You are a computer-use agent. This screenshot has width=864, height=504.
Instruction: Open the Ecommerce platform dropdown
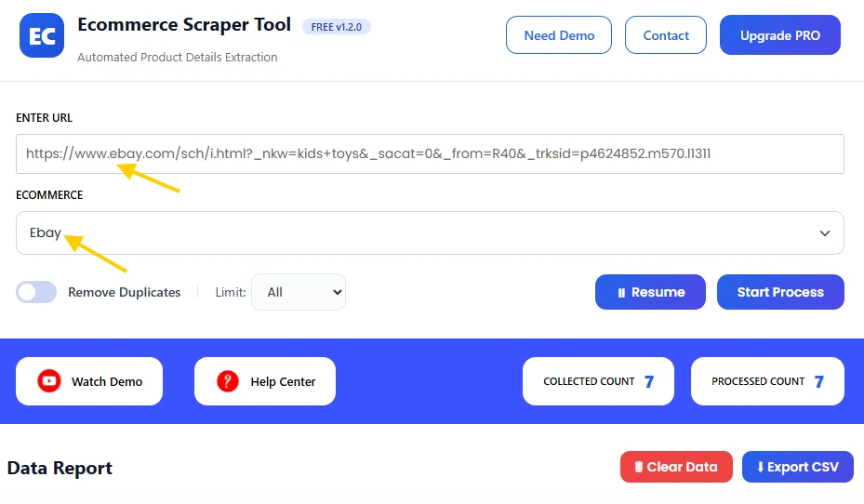430,233
